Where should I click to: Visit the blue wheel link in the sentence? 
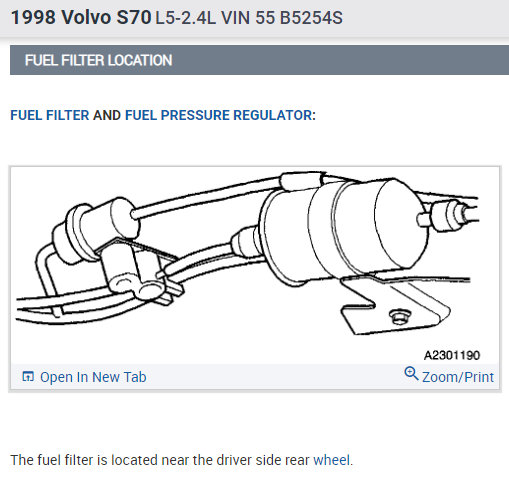tap(332, 460)
